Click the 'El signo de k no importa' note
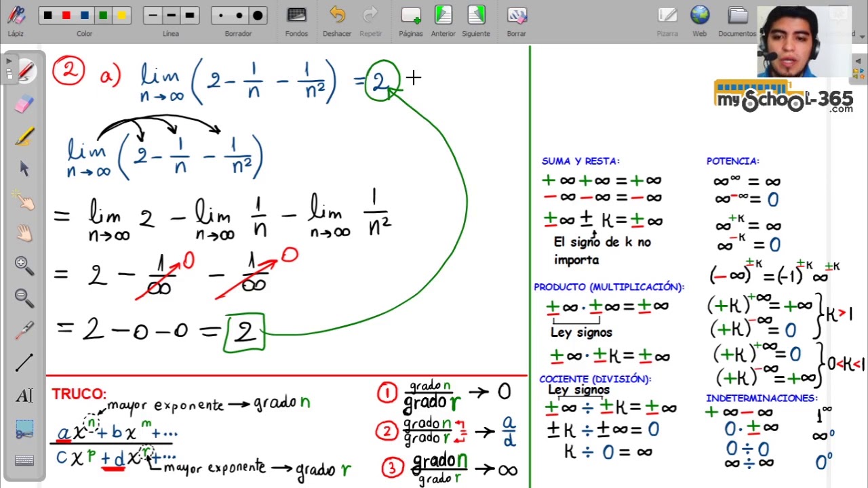 602,251
